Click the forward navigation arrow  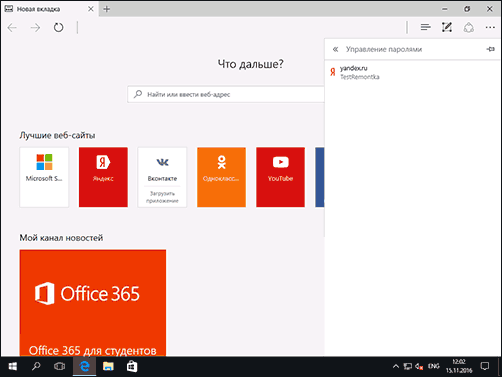coord(35,27)
